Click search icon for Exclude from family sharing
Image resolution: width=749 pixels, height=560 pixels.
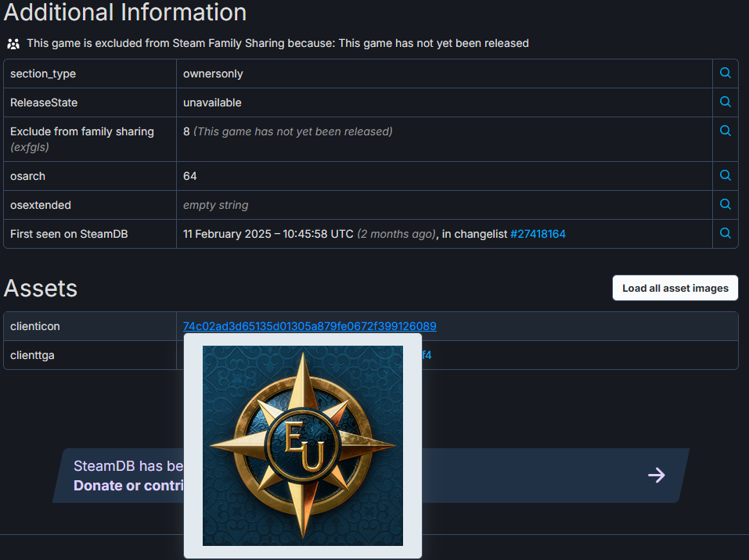pyautogui.click(x=725, y=131)
